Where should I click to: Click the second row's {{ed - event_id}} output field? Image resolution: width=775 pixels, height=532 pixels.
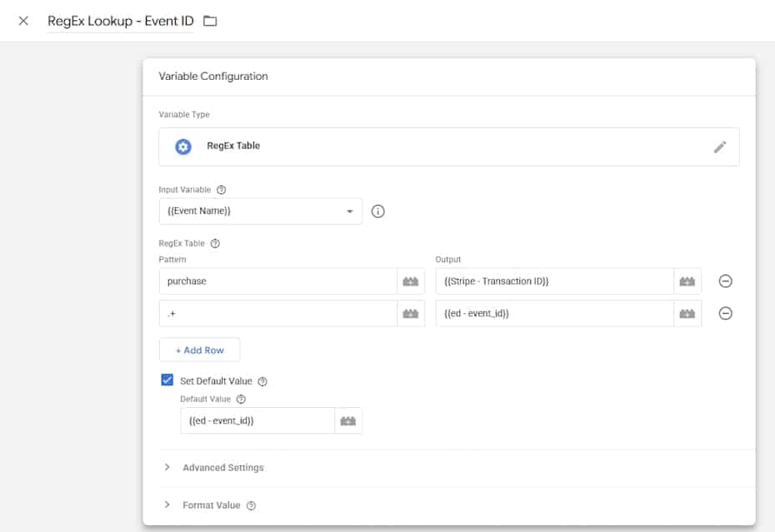tap(554, 314)
